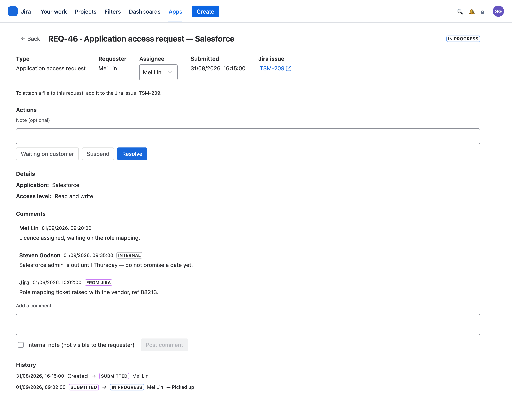Click the IN PROGRESS badge in history row
Viewport: 512px width, 420px height.
(x=127, y=387)
